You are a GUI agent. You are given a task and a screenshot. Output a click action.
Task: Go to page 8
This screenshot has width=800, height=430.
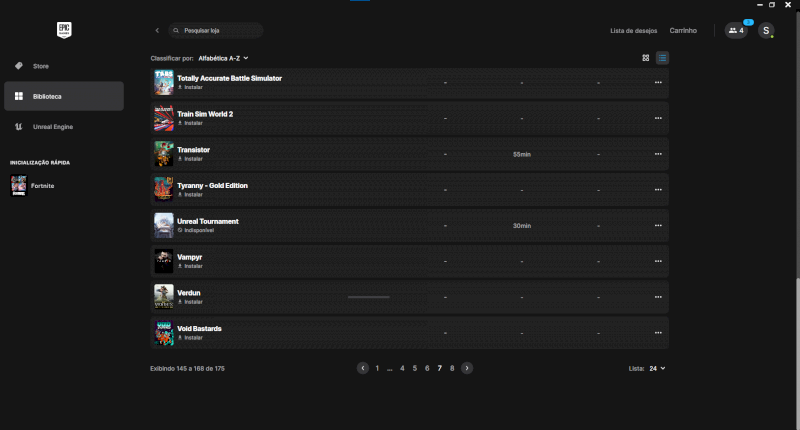452,368
